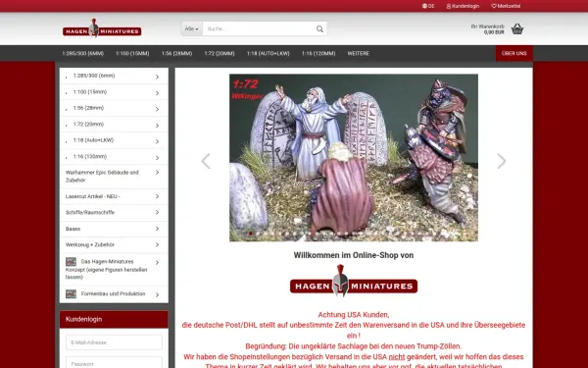Click the ÜBER UNS button
The width and height of the screenshot is (588, 368).
(514, 53)
